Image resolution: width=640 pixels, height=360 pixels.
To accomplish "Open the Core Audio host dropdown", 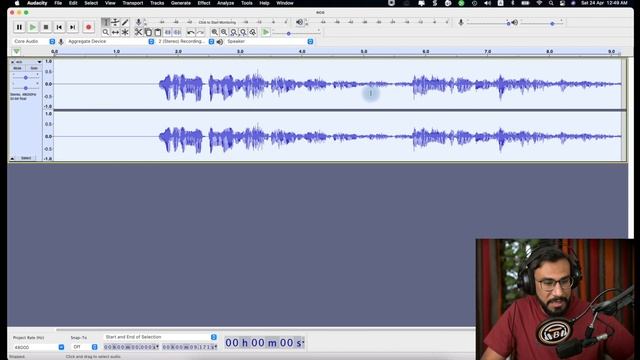I will (34, 41).
